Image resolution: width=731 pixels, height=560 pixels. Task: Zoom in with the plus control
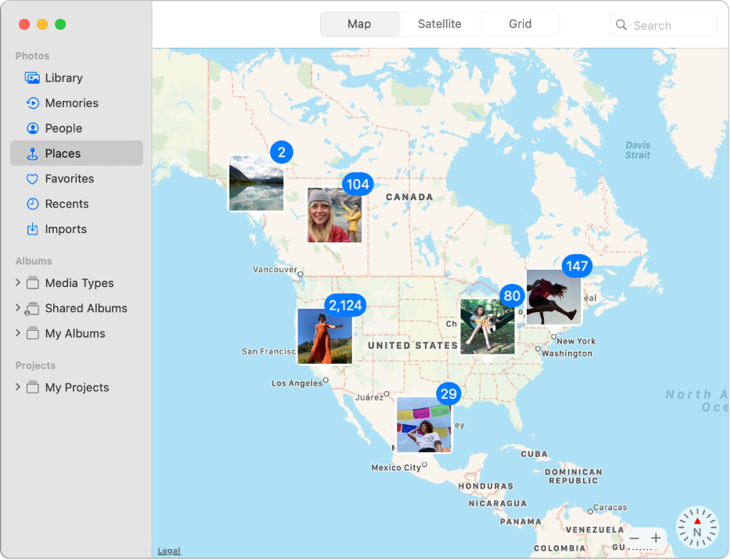655,538
